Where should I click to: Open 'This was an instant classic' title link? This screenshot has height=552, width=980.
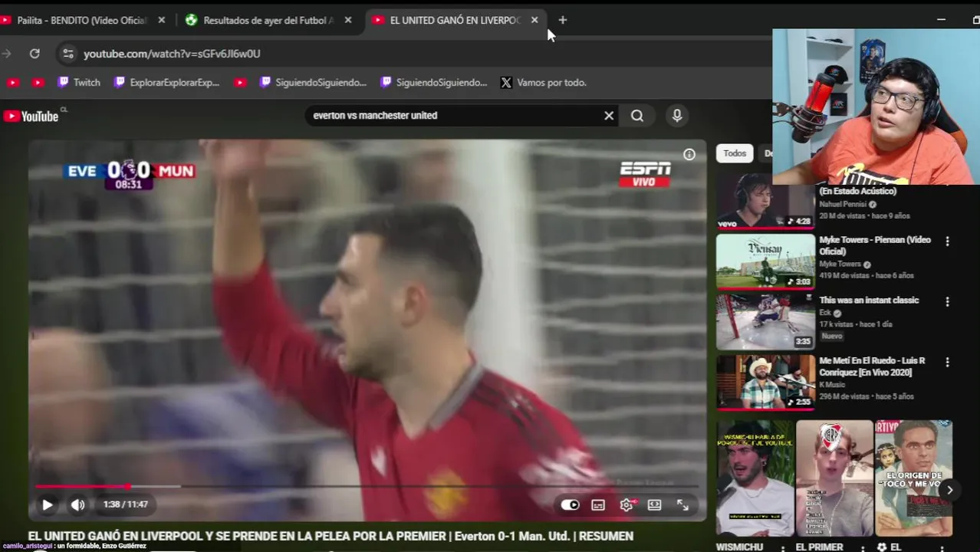[x=869, y=301]
